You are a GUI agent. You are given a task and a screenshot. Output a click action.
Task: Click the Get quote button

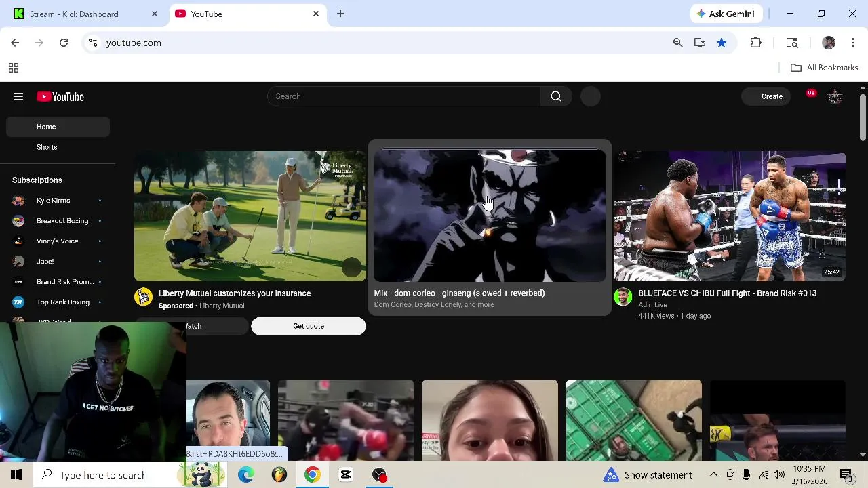point(309,326)
